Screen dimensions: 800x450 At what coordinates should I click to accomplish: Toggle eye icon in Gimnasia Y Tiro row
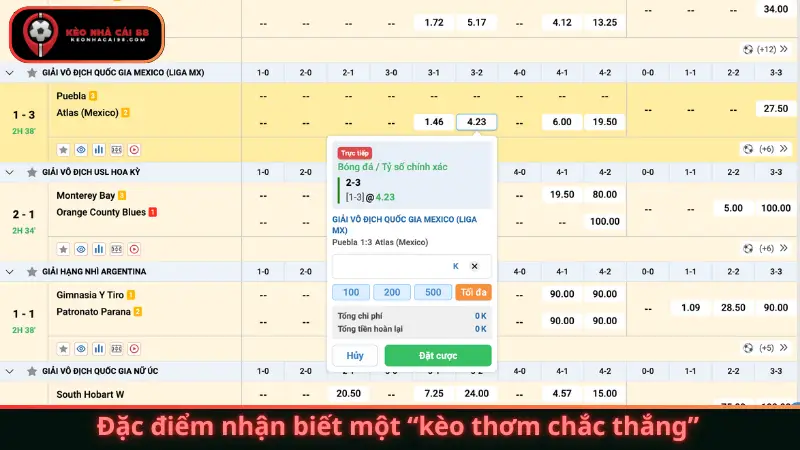point(81,349)
